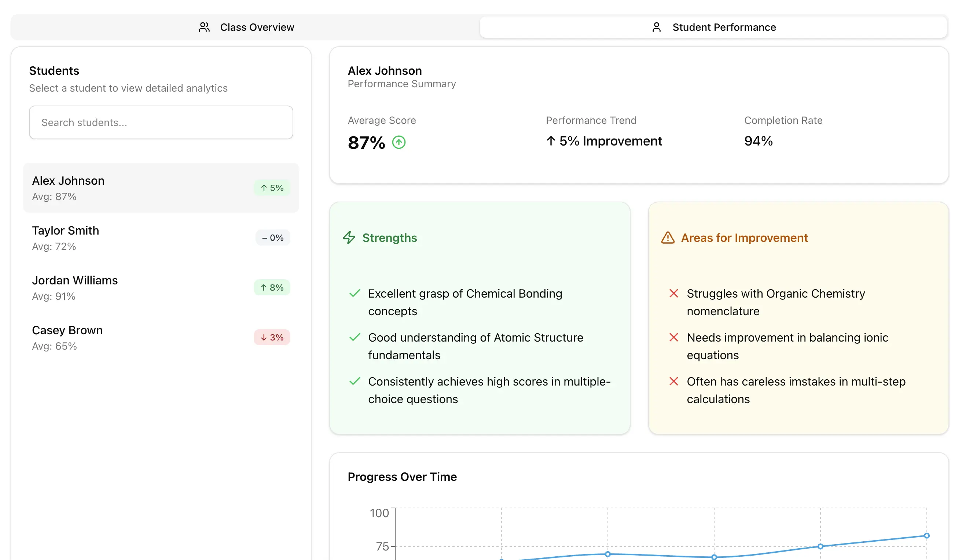This screenshot has height=560, width=973.
Task: Click the Areas for Improvement warning triangle
Action: 668,237
